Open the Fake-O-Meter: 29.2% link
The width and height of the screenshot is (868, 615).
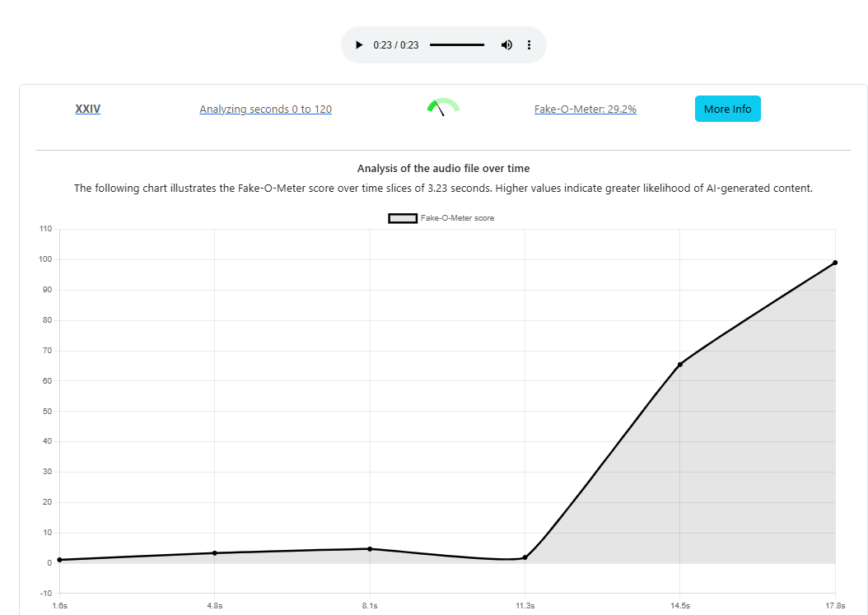click(585, 109)
